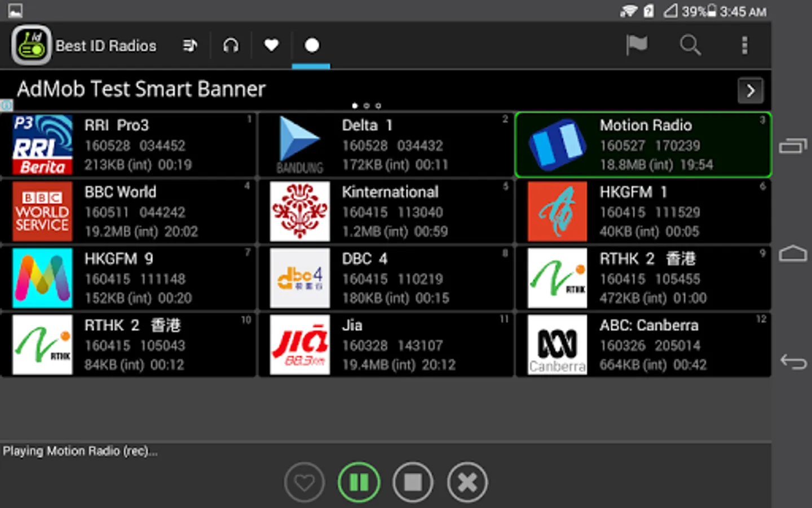The image size is (812, 508).
Task: Select BBC World recording title
Action: click(120, 192)
